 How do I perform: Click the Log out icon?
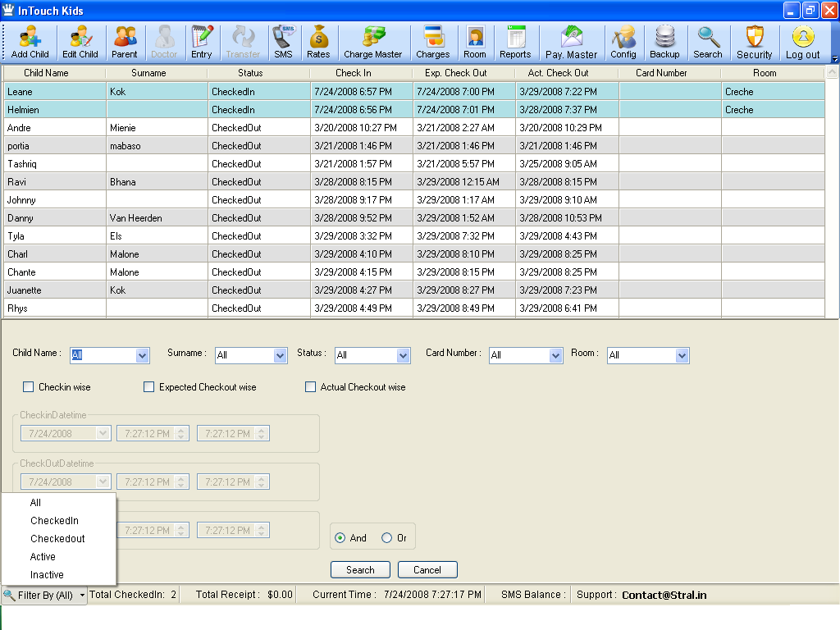tap(802, 42)
